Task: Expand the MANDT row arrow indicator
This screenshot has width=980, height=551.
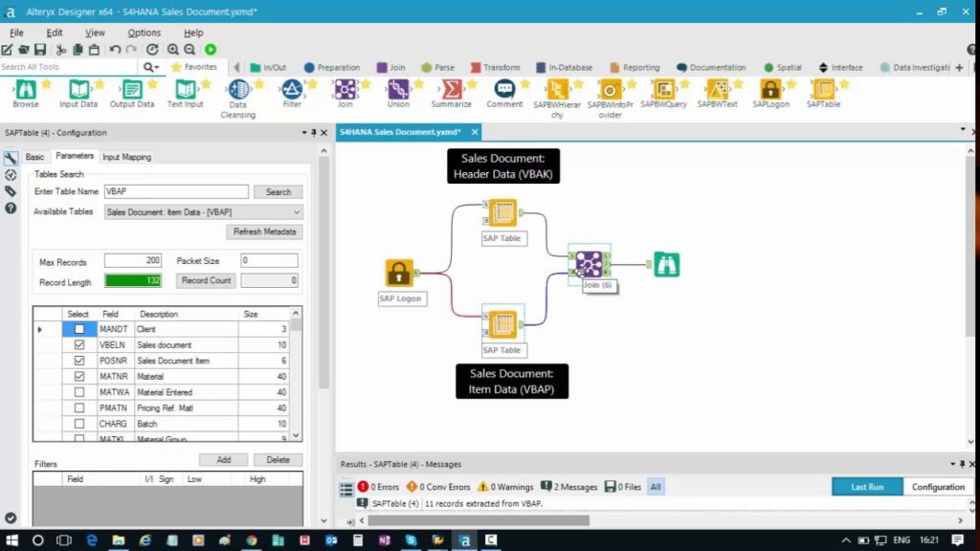Action: [x=40, y=329]
